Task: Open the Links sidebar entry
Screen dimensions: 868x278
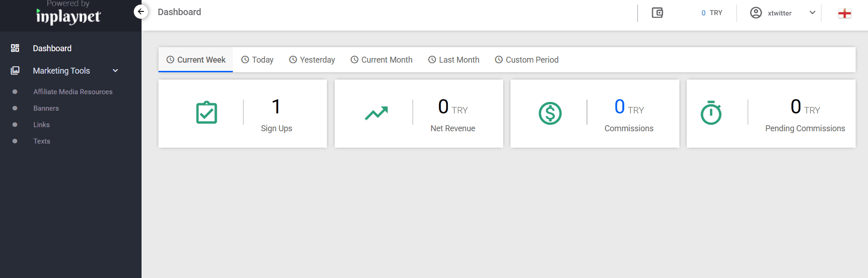Action: pos(42,125)
